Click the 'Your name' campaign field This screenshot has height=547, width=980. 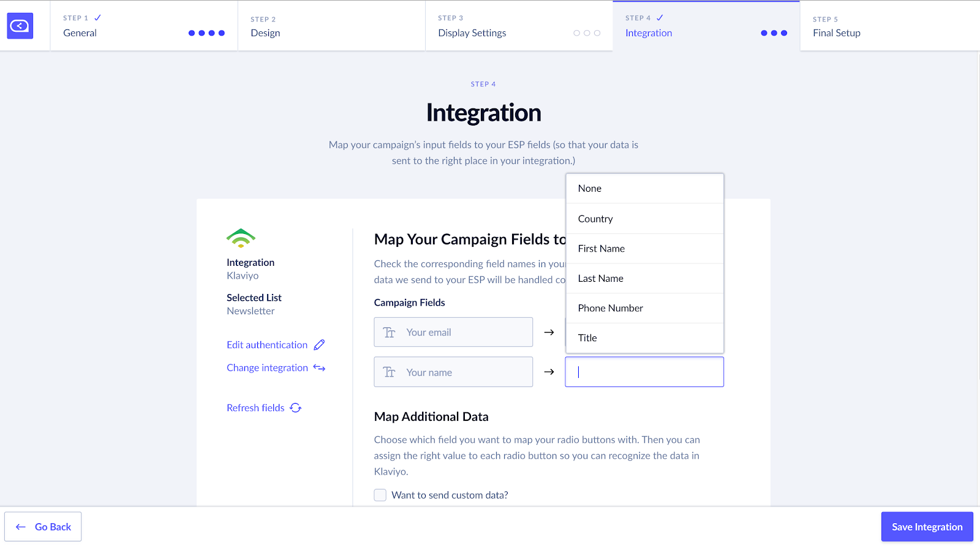click(x=453, y=372)
